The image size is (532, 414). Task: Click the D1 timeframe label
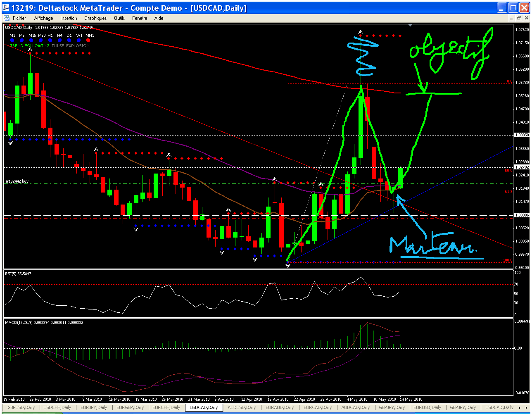69,36
